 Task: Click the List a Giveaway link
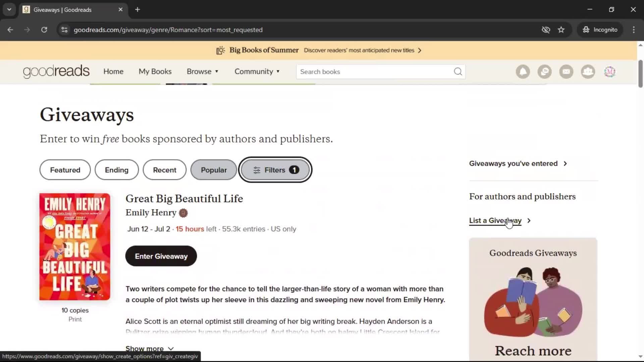495,221
